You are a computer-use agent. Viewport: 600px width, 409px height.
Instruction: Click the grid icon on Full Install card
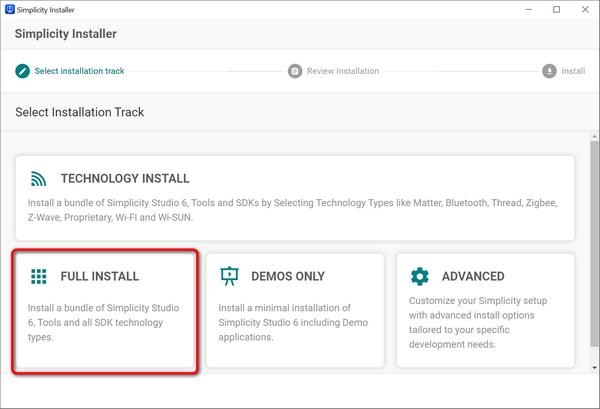tap(39, 276)
